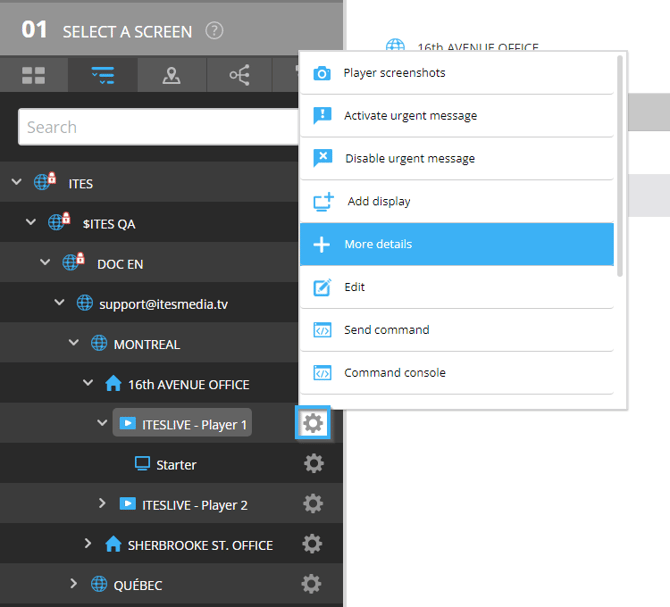Expand SHERBROOKE ST. OFFICE node
Image resolution: width=670 pixels, height=607 pixels.
pos(88,543)
